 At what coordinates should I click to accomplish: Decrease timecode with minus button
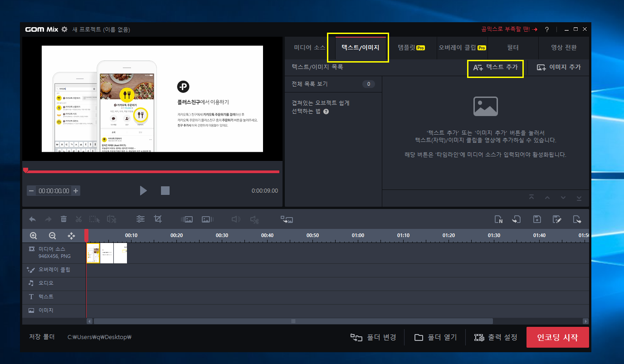[x=31, y=191]
